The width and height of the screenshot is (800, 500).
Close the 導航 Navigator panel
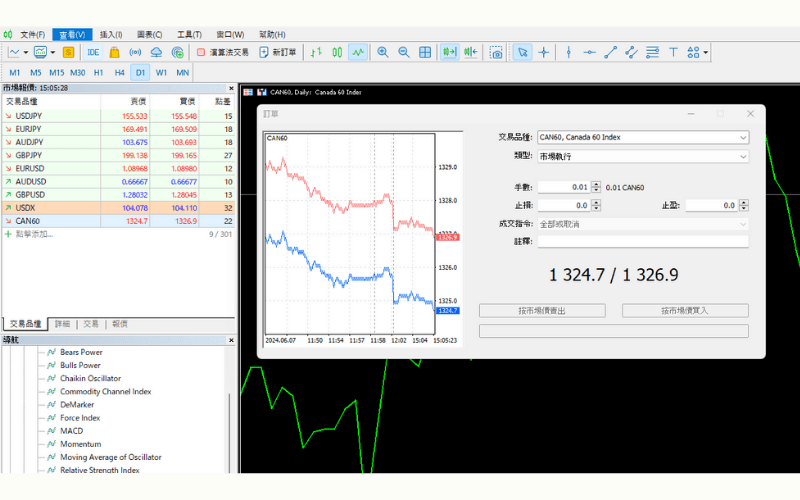pyautogui.click(x=231, y=340)
